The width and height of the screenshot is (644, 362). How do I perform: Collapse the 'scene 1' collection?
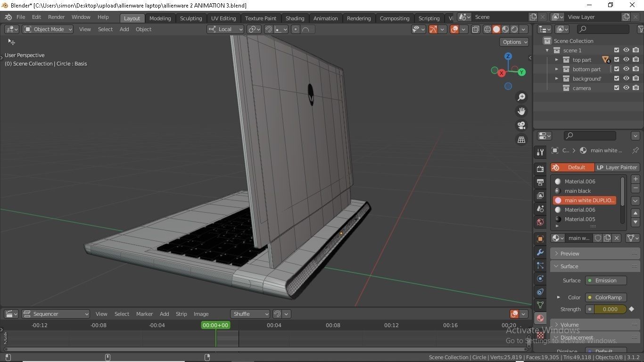(547, 50)
